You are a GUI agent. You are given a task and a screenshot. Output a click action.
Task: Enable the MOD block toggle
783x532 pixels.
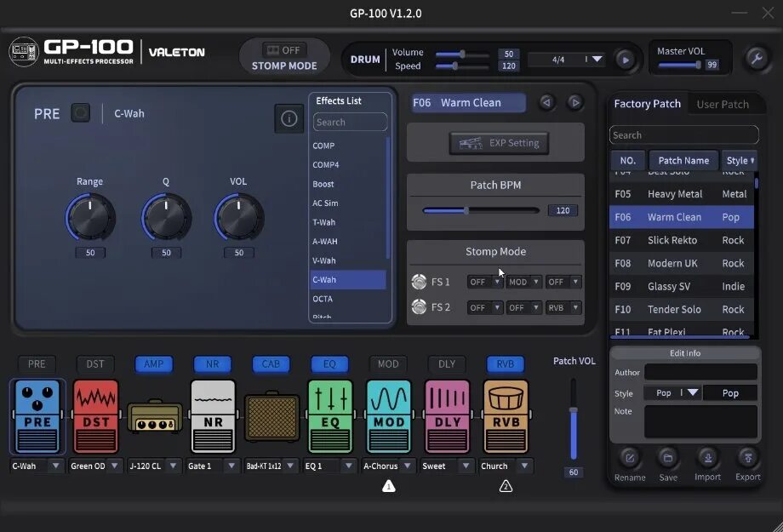coord(388,363)
